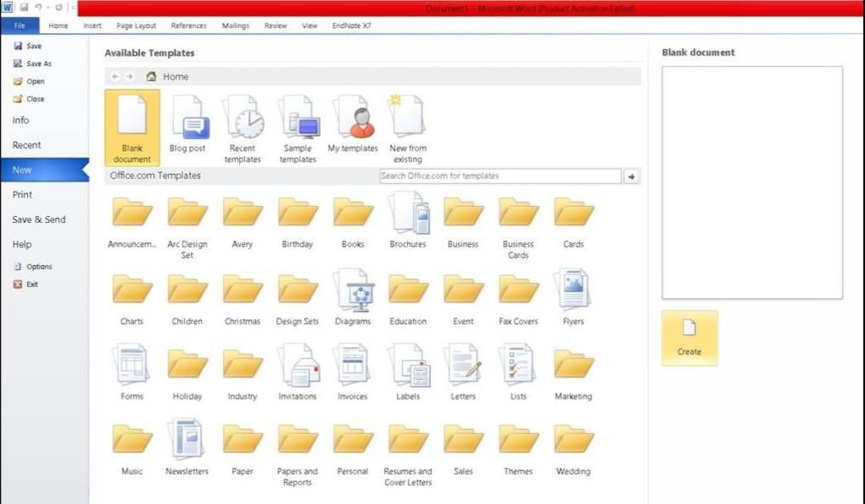This screenshot has width=865, height=504.
Task: Open the Forms template category
Action: click(132, 373)
